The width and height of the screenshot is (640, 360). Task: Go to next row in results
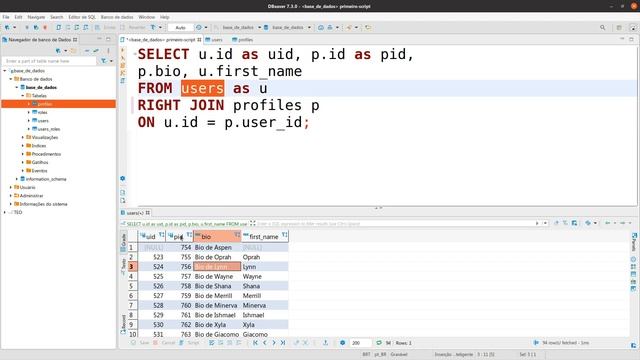tap(273, 343)
